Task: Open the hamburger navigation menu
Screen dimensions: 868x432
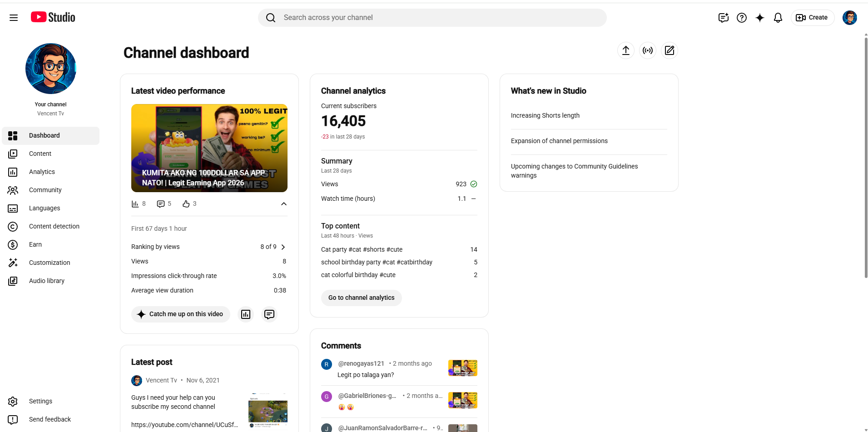Action: tap(14, 18)
